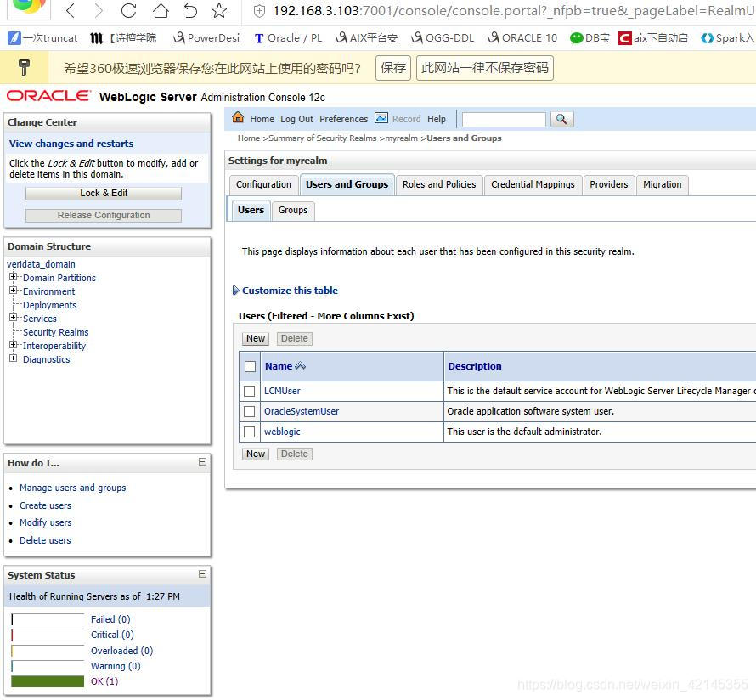Reload the page with the refresh icon

click(x=129, y=10)
